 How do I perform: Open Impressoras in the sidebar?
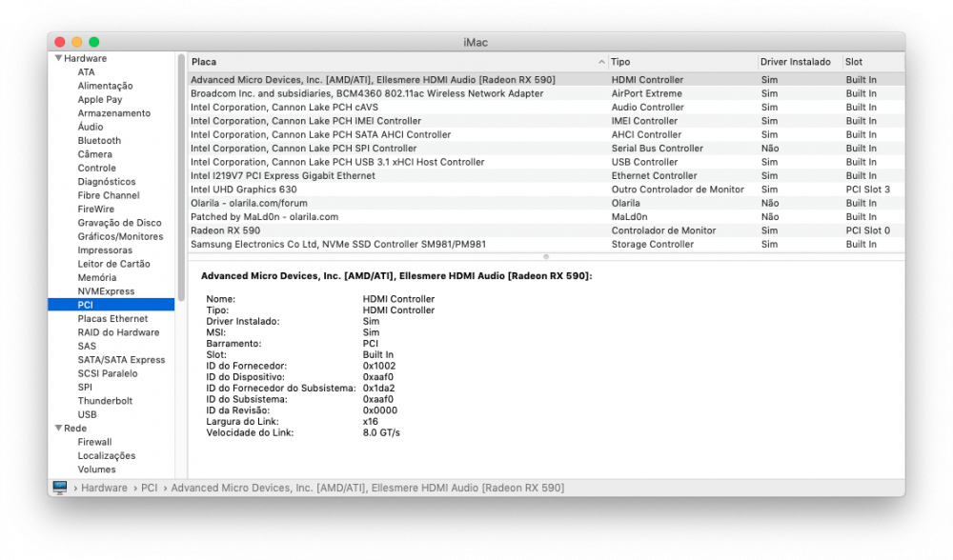tap(105, 250)
